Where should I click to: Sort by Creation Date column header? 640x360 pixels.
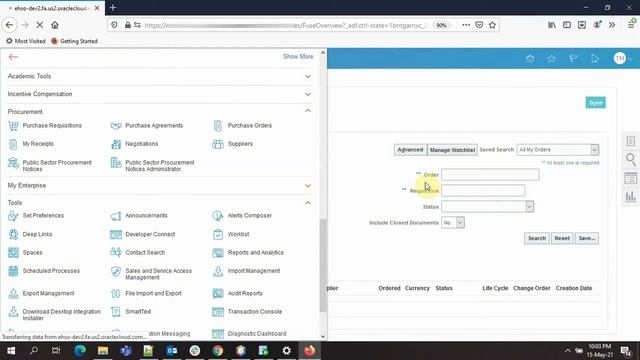coord(573,288)
